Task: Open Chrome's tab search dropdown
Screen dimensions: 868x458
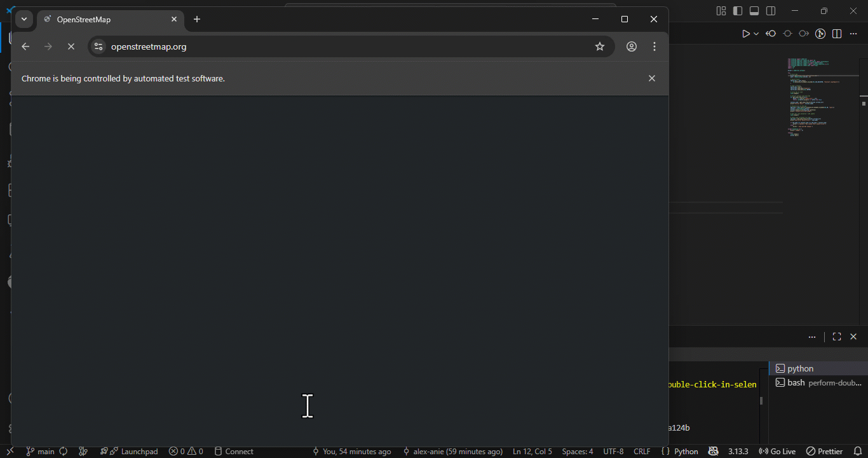Action: pos(24,19)
